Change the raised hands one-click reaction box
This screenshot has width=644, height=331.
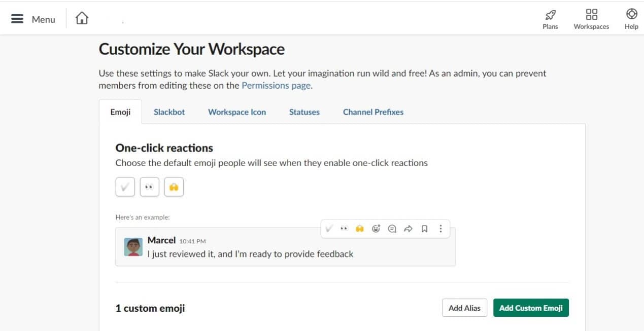[x=174, y=187]
